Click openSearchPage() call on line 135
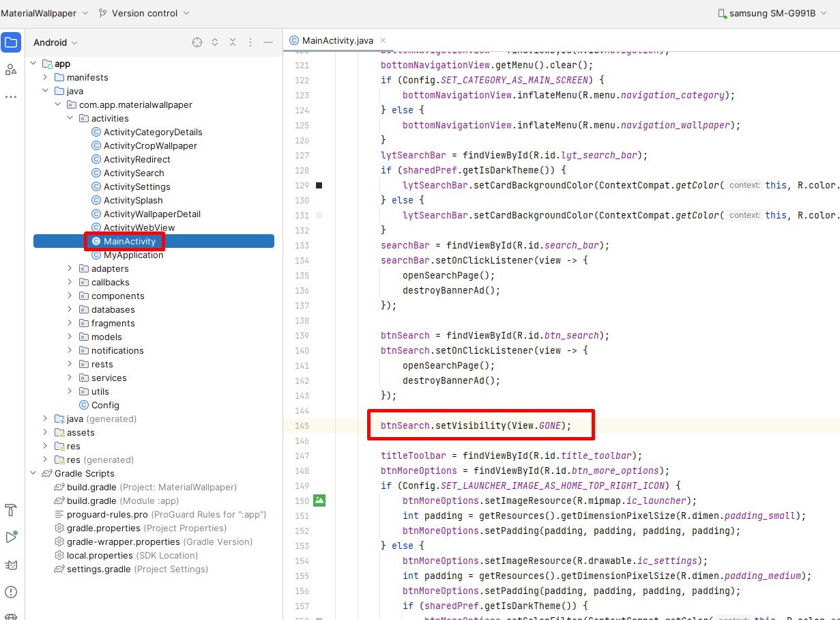The width and height of the screenshot is (840, 620). tap(448, 275)
